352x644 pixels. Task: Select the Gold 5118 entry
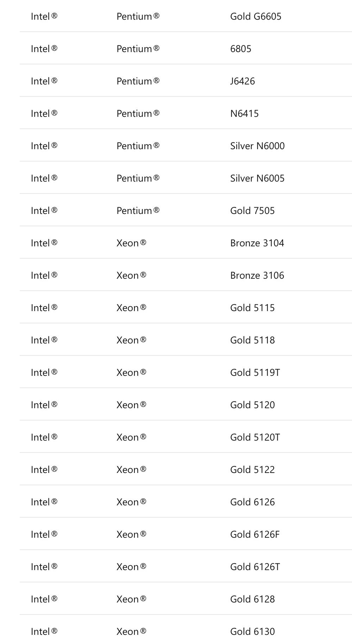pyautogui.click(x=252, y=340)
